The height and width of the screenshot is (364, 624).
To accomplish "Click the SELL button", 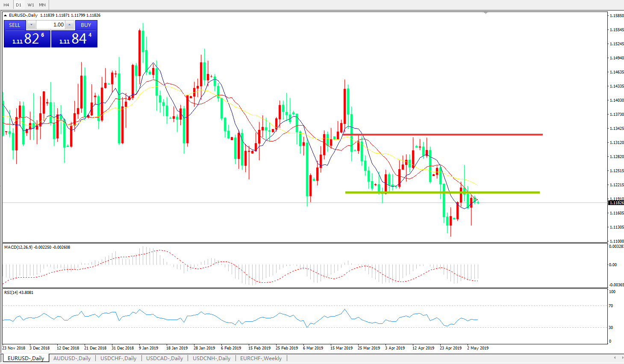I will coord(15,25).
